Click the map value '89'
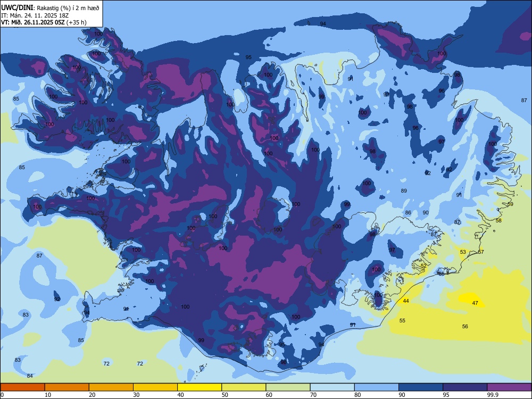The height and width of the screenshot is (399, 532). [x=404, y=191]
